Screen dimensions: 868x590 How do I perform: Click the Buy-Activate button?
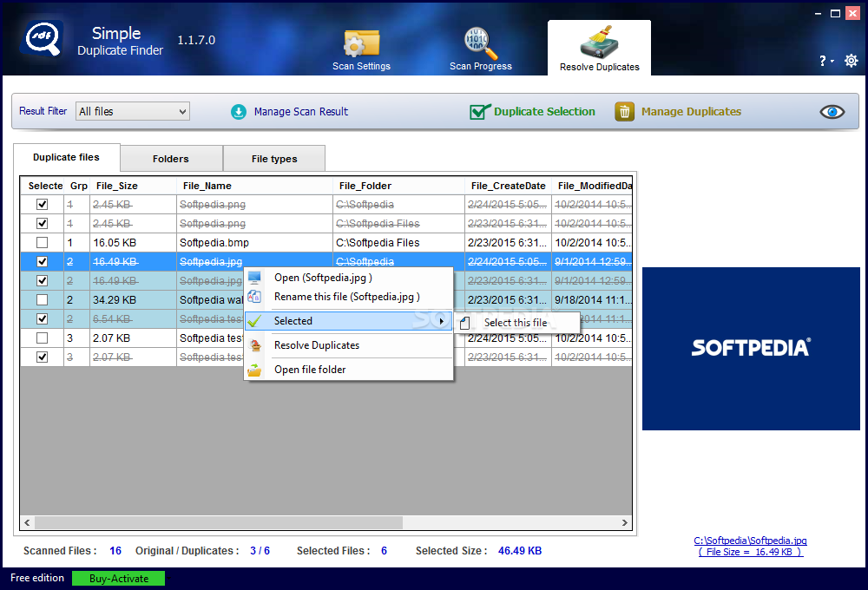[x=118, y=579]
